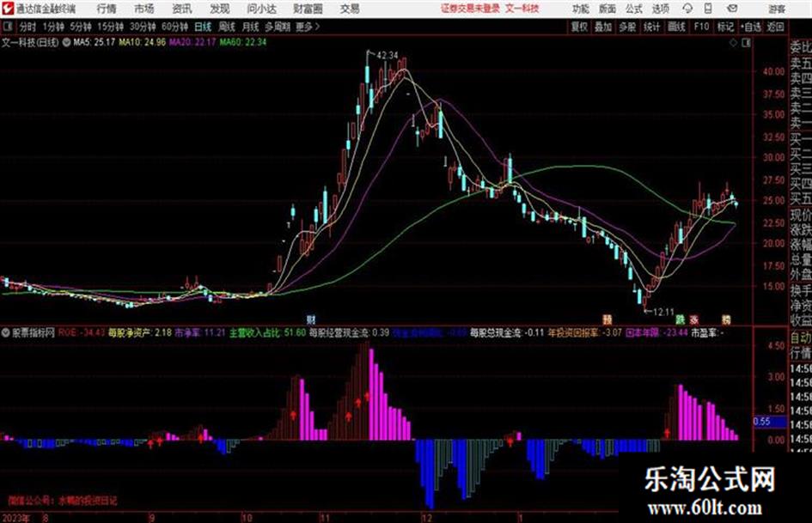Click the blue 财 marker under the chart
Screen dimensions: 812x523
coord(311,319)
